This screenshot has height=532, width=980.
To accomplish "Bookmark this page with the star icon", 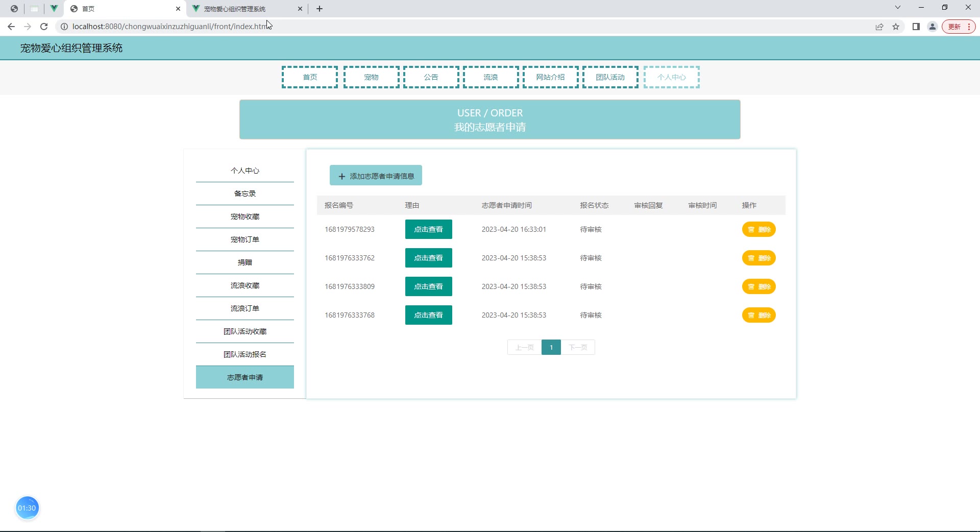I will tap(896, 27).
